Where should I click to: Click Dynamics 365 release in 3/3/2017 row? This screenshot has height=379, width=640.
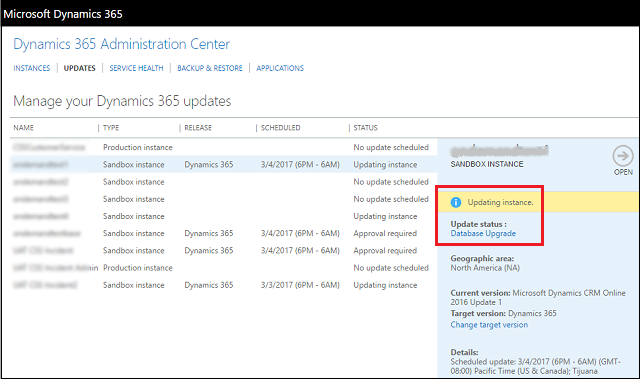209,285
